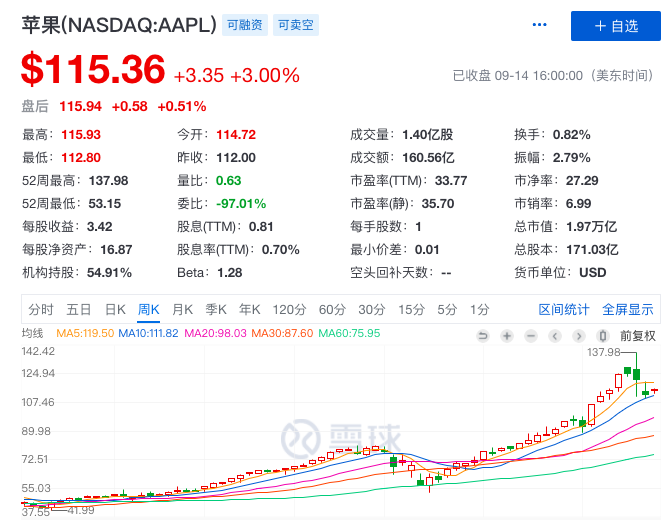Click the MA5:119.50 indicator label
The height and width of the screenshot is (520, 670).
85,333
